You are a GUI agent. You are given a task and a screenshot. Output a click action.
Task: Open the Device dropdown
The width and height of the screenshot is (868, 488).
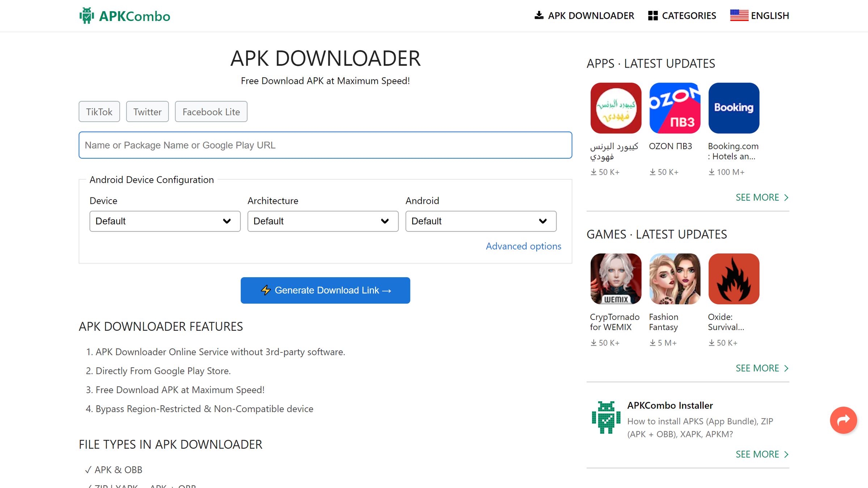tap(165, 221)
